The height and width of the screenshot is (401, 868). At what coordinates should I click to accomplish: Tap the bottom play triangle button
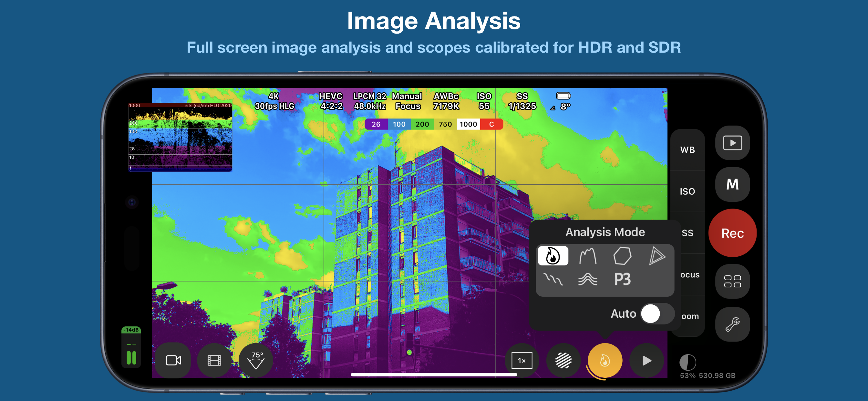pyautogui.click(x=646, y=360)
